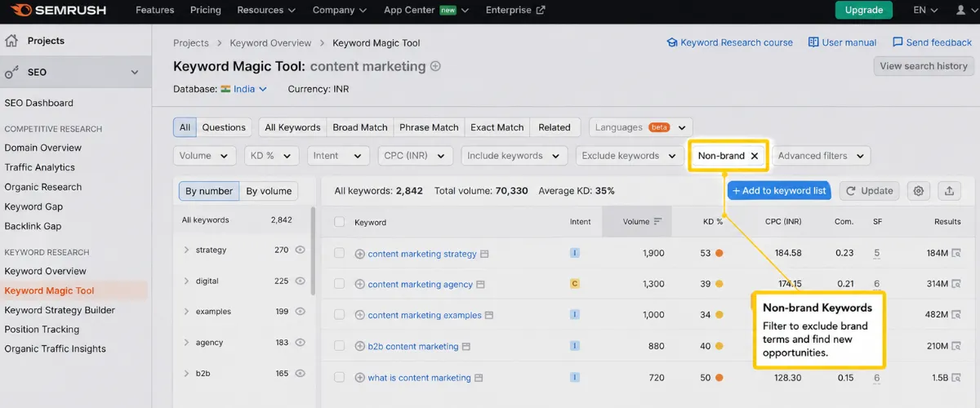Select the Questions tab
The height and width of the screenshot is (408, 980).
pyautogui.click(x=224, y=127)
